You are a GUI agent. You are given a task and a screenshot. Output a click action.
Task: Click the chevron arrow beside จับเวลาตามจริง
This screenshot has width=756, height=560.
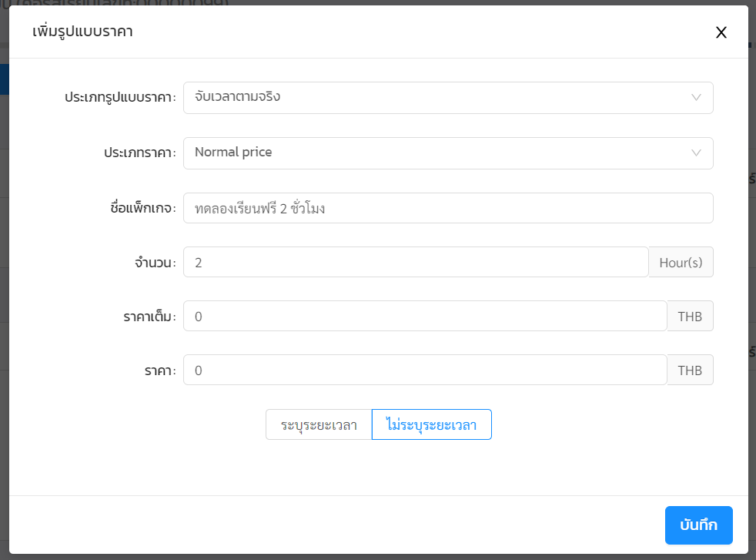(696, 98)
